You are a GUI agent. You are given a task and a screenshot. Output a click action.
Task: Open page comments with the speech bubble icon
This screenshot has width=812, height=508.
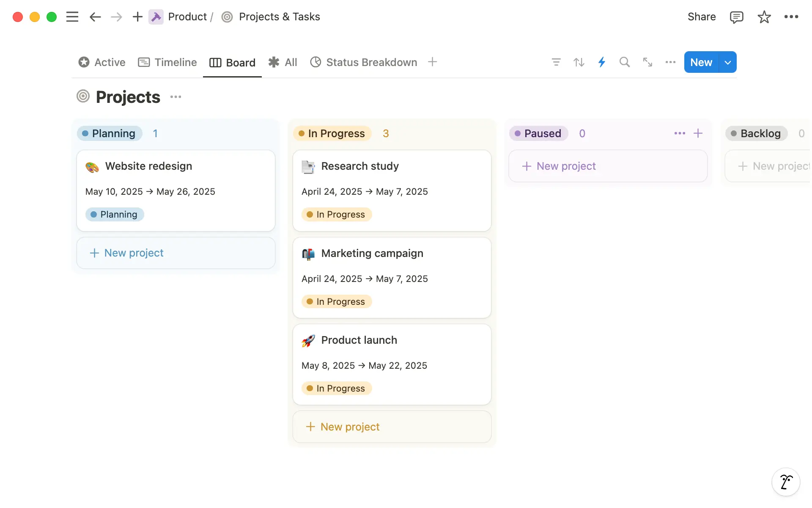click(736, 17)
